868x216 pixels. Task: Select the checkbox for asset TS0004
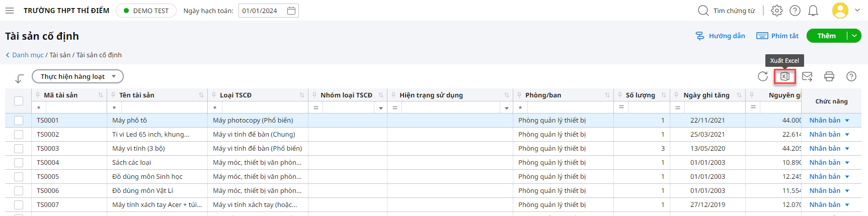tap(19, 163)
